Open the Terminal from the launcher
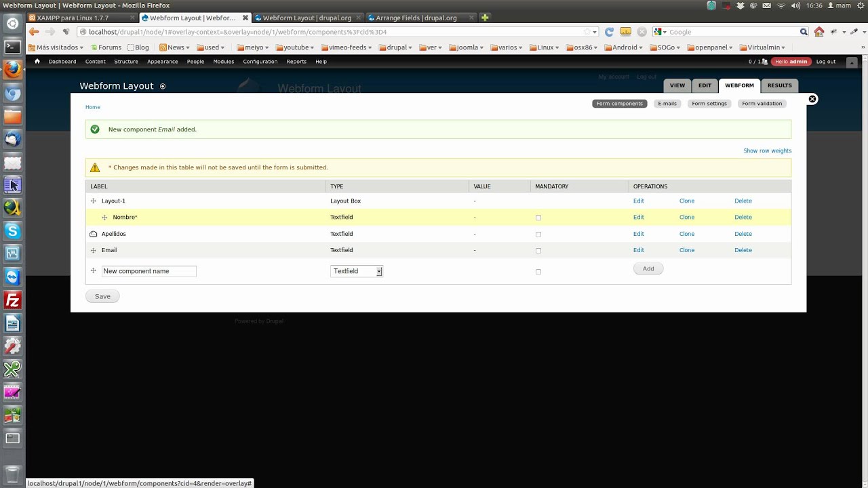 (x=12, y=47)
